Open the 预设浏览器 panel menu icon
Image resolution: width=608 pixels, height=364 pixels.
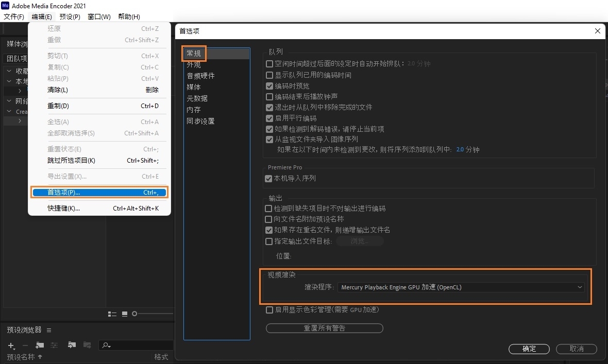pyautogui.click(x=49, y=330)
